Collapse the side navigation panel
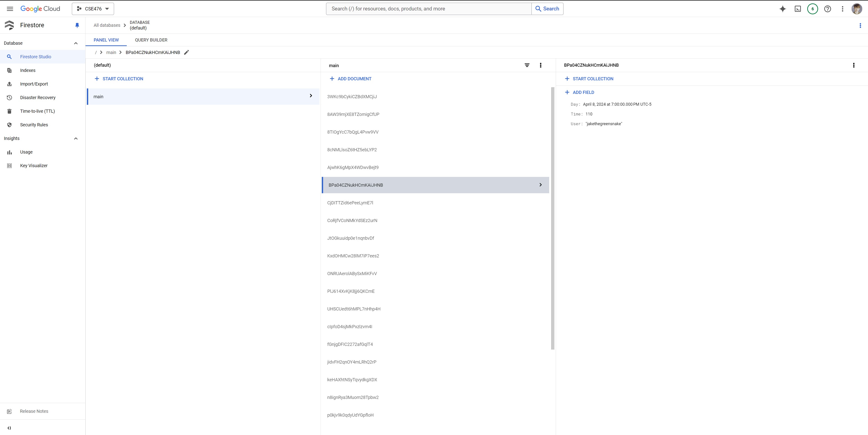868x435 pixels. [9, 428]
